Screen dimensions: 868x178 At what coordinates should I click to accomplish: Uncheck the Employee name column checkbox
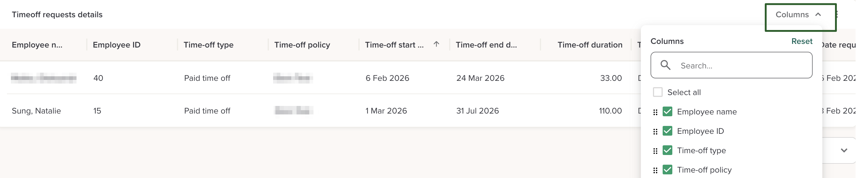pyautogui.click(x=667, y=112)
